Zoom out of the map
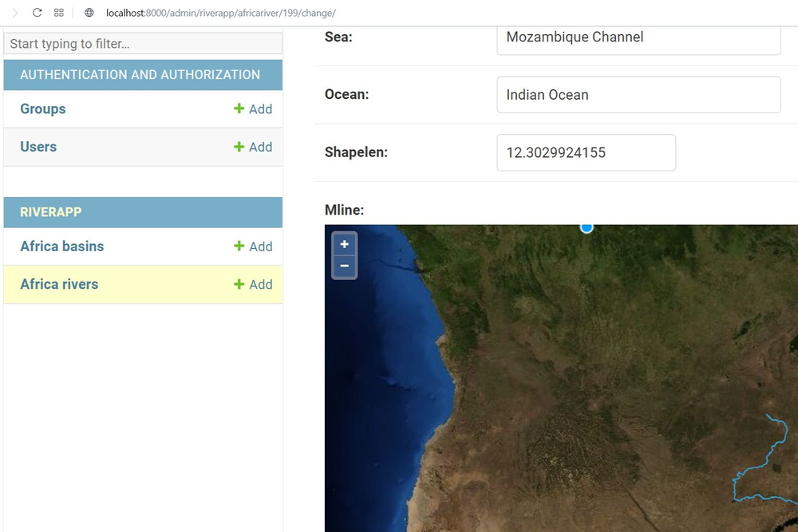The image size is (798, 532). pos(345,266)
